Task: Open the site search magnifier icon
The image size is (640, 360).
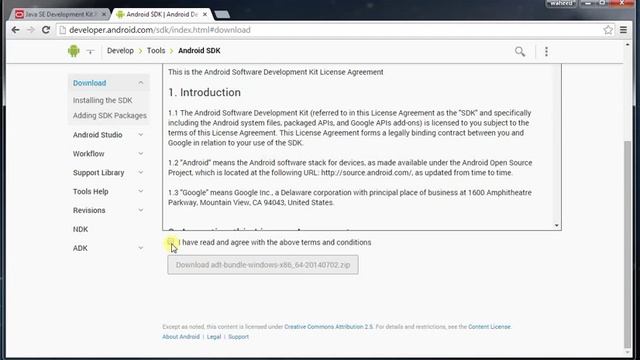Action: (520, 51)
